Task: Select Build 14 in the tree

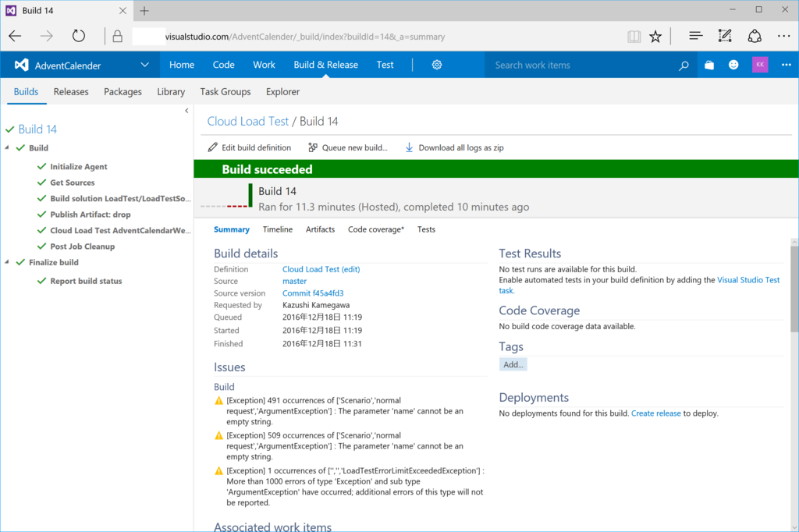Action: [x=37, y=129]
